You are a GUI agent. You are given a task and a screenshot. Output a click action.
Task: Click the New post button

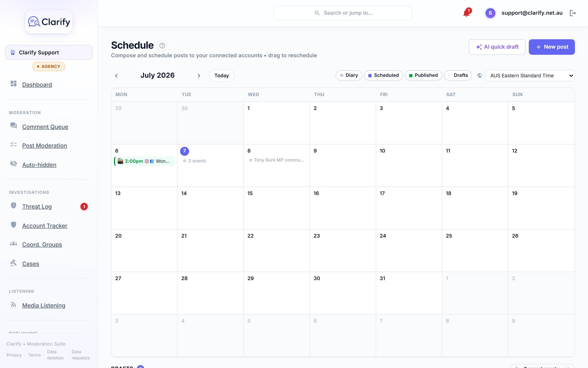click(x=551, y=47)
